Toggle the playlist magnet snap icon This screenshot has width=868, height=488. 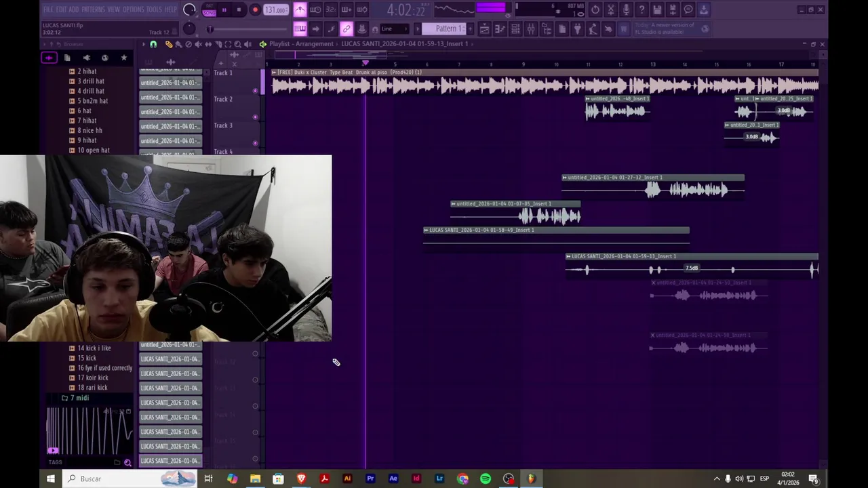click(153, 44)
